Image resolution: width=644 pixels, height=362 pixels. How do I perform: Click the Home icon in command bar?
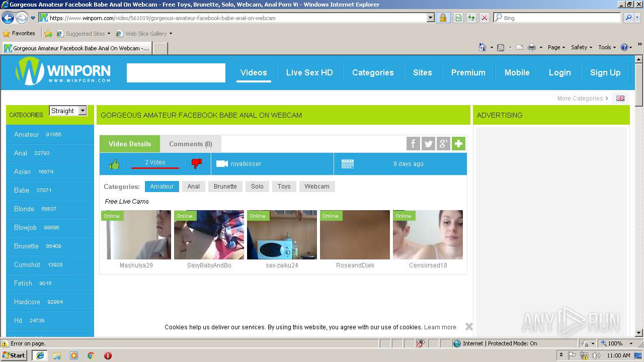(x=482, y=47)
